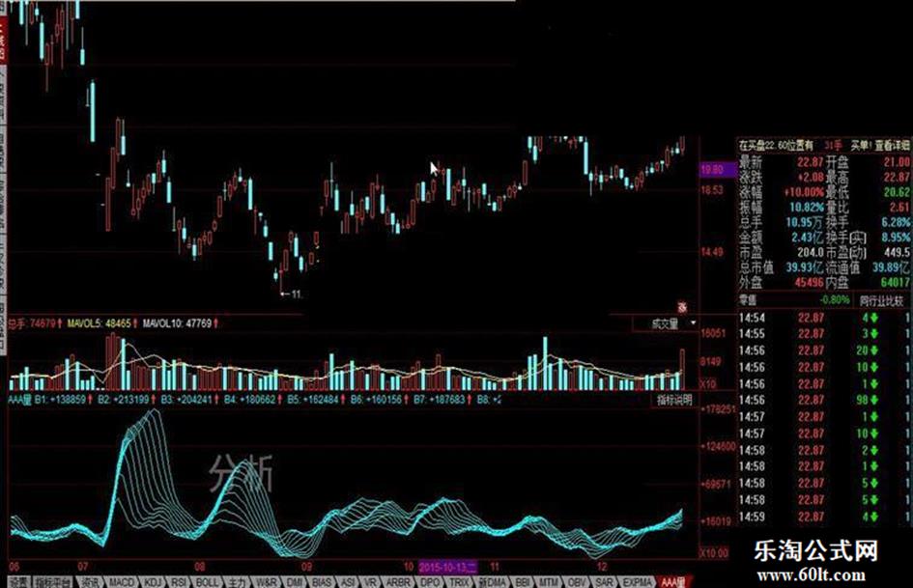Click the 14.49 price axis label
The image size is (913, 588).
tap(711, 252)
